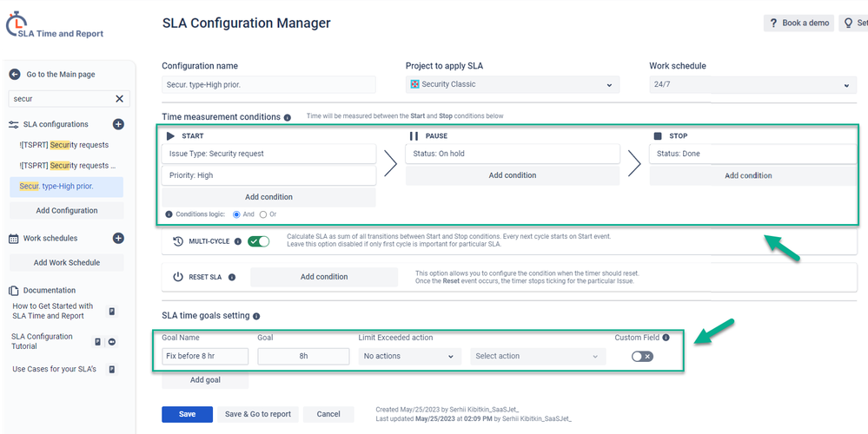The height and width of the screenshot is (434, 868).
Task: Select the 'Or' conditions logic radio button
Action: point(263,214)
